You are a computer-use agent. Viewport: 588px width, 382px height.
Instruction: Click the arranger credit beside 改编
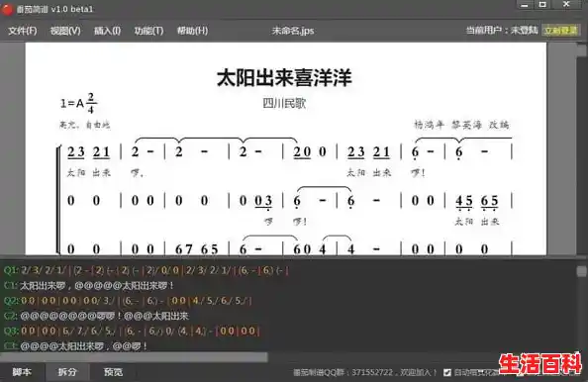click(461, 125)
